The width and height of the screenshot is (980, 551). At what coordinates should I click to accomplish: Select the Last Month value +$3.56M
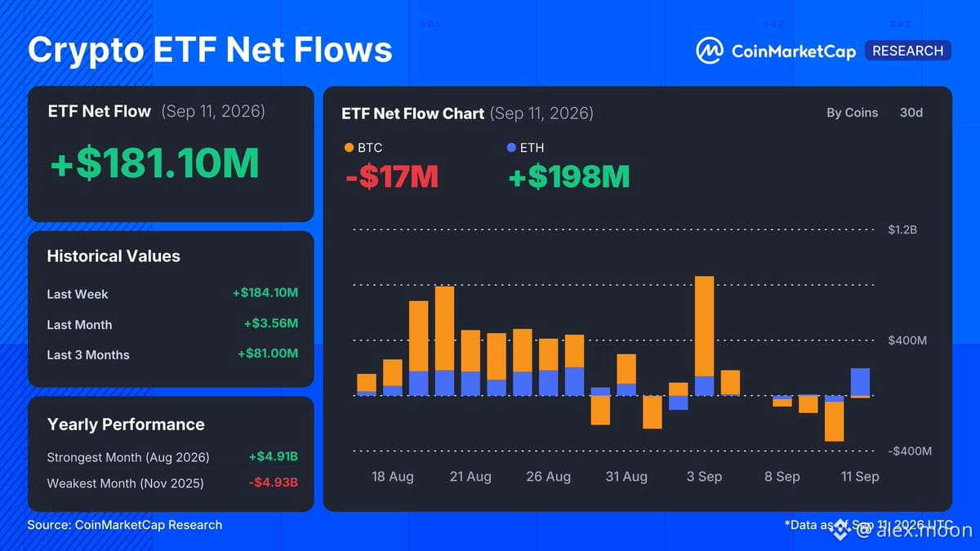tap(271, 323)
